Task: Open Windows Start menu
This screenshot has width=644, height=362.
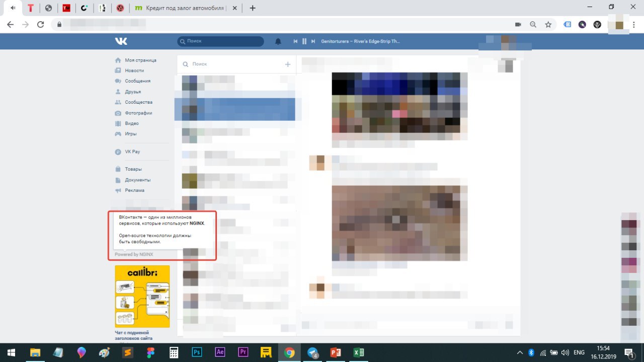Action: pyautogui.click(x=11, y=352)
